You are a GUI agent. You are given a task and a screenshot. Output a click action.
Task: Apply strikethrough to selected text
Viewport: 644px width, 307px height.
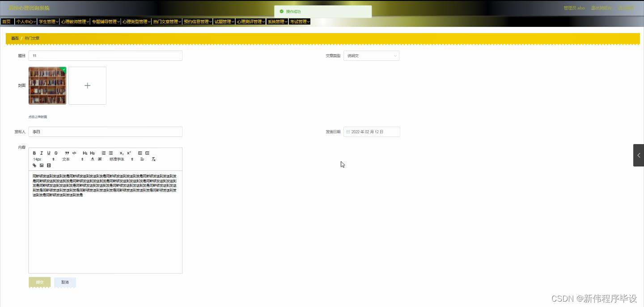click(56, 153)
